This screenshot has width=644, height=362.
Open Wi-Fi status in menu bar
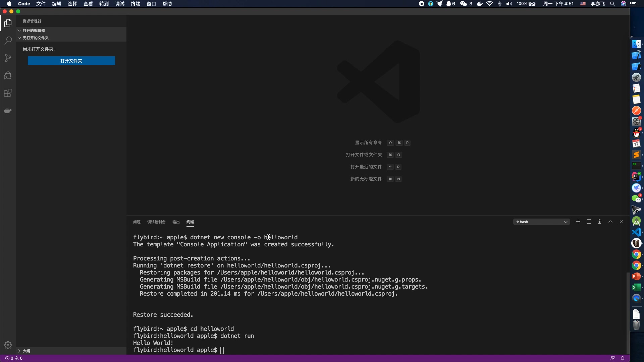pos(490,4)
